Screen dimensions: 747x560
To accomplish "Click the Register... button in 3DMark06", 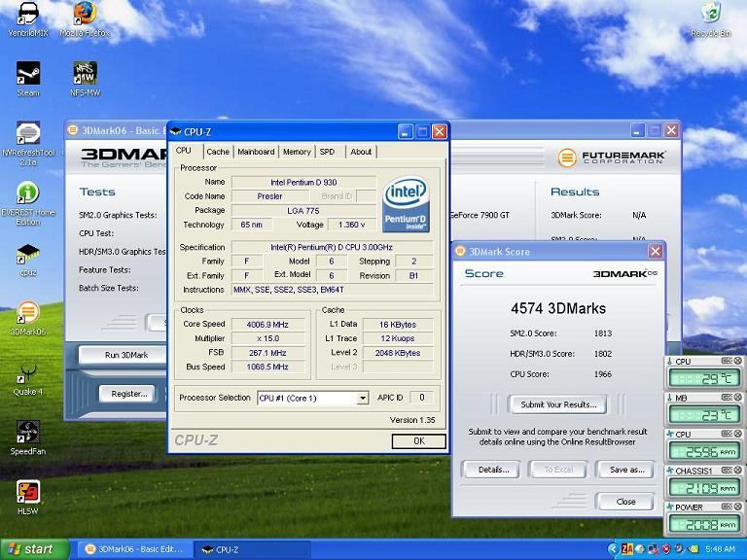I will 126,394.
